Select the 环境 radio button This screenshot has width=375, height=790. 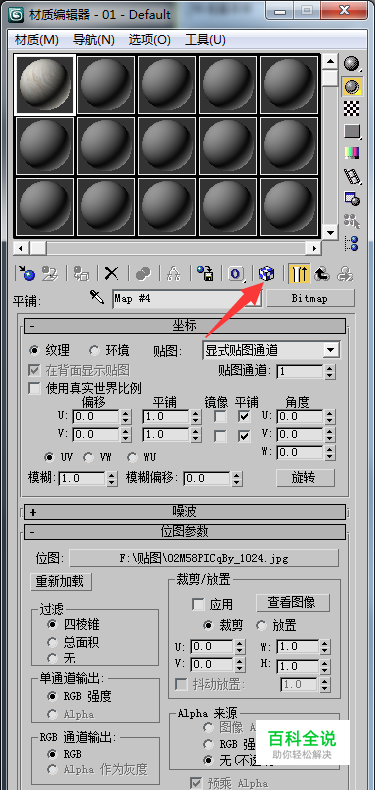coord(94,350)
